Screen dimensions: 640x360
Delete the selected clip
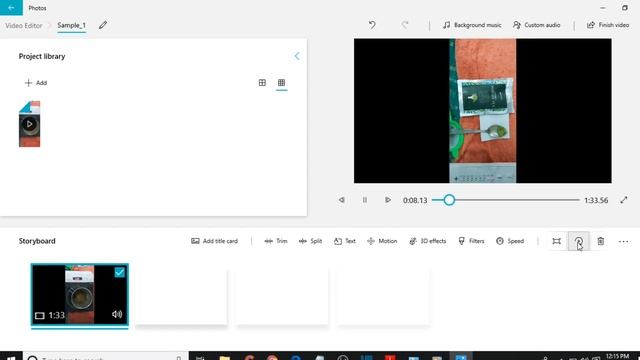coord(600,241)
